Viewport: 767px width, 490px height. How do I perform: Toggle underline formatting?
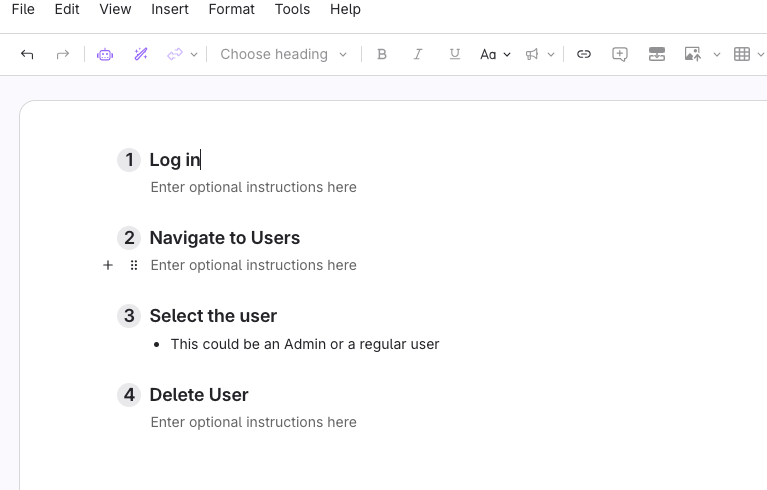tap(455, 55)
